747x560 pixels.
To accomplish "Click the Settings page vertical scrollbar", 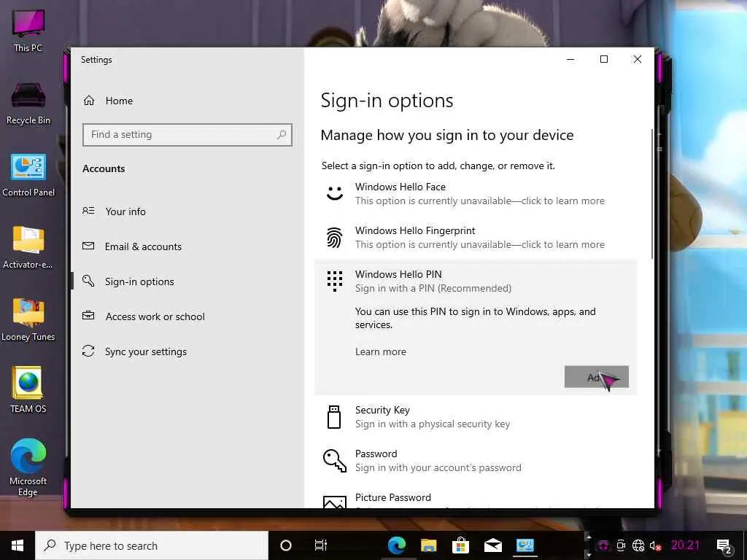I will 651,194.
